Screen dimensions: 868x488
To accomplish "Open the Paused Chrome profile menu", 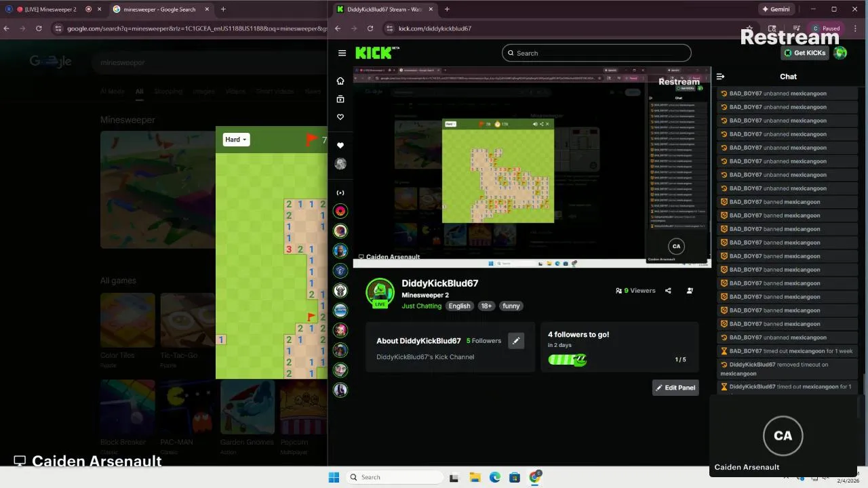I will tap(826, 28).
